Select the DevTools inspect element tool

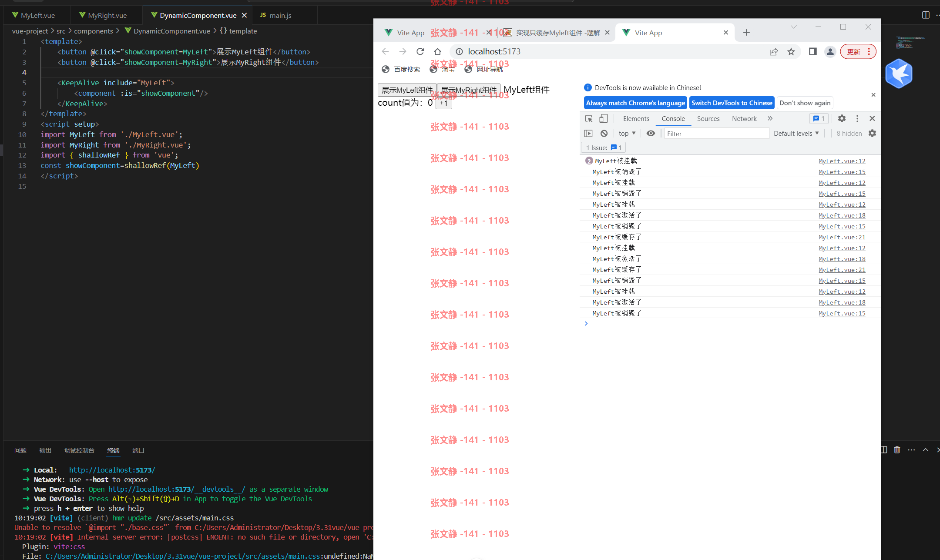tap(589, 118)
